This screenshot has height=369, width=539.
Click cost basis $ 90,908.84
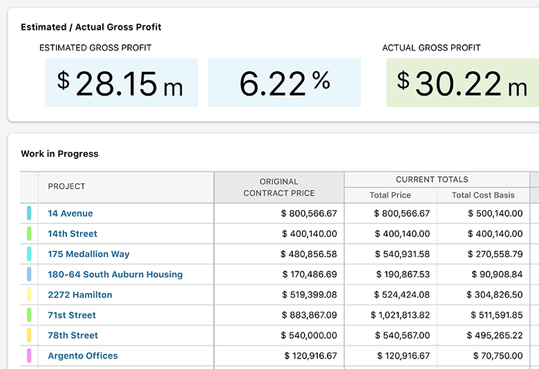pos(497,274)
